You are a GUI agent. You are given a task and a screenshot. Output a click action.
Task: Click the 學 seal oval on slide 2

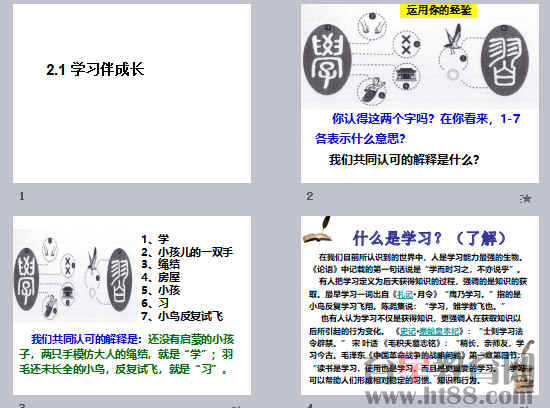click(327, 60)
